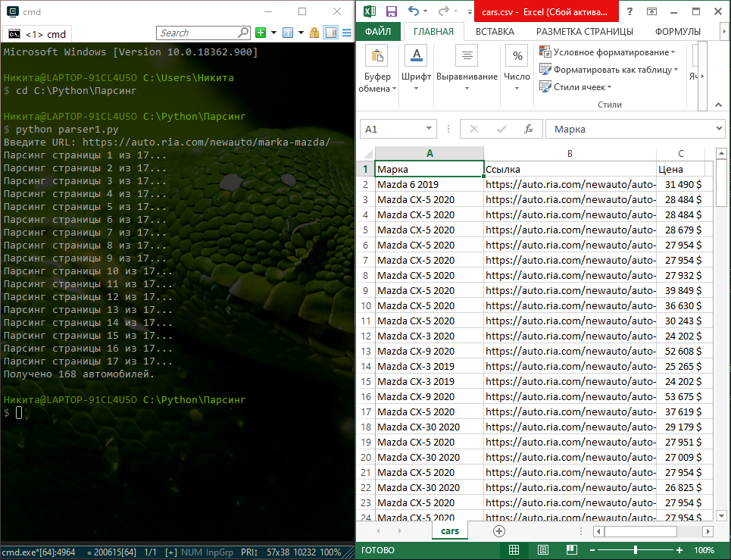Screen dimensions: 731x560
Task: Select column A header
Action: click(430, 153)
